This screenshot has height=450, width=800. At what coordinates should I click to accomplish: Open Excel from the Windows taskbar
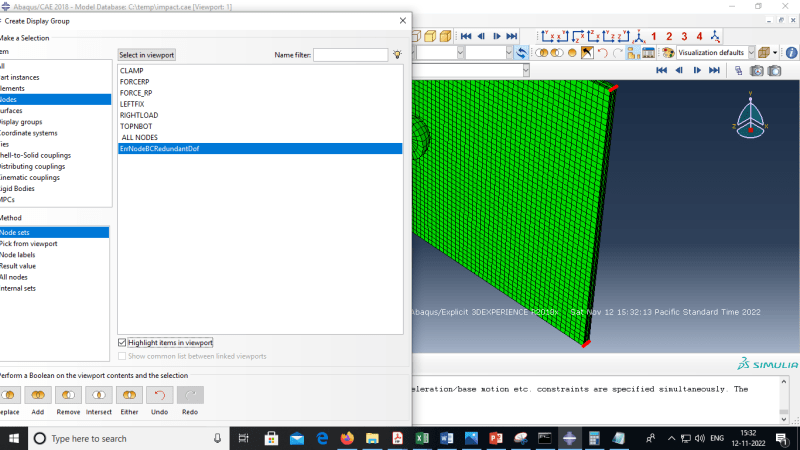[422, 438]
